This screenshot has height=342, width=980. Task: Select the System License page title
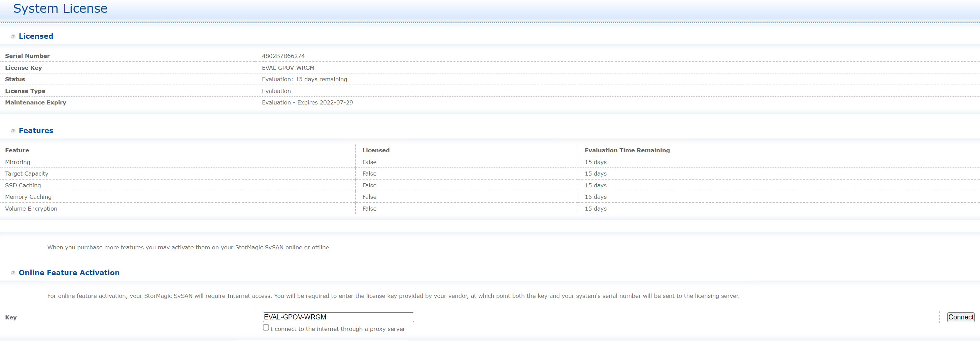60,8
